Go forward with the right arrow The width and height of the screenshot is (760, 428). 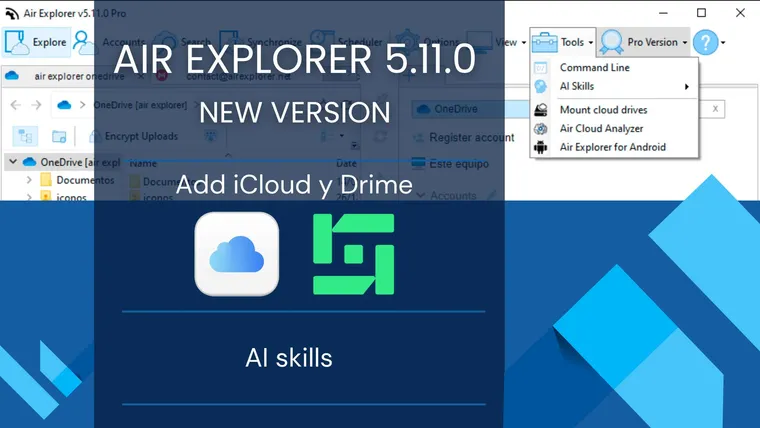click(36, 105)
